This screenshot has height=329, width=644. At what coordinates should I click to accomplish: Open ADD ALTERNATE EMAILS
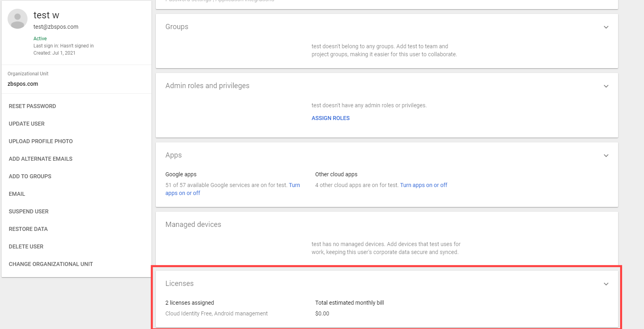(x=41, y=159)
